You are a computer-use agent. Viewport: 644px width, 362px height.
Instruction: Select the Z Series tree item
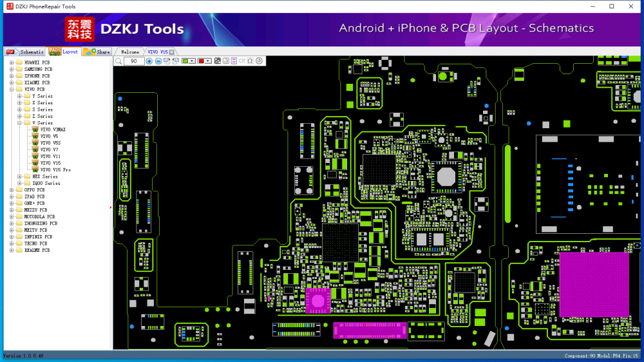43,117
